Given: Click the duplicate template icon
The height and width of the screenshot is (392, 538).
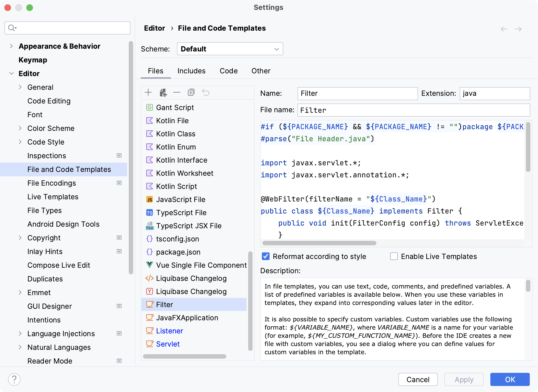Looking at the screenshot, I should click(x=191, y=92).
